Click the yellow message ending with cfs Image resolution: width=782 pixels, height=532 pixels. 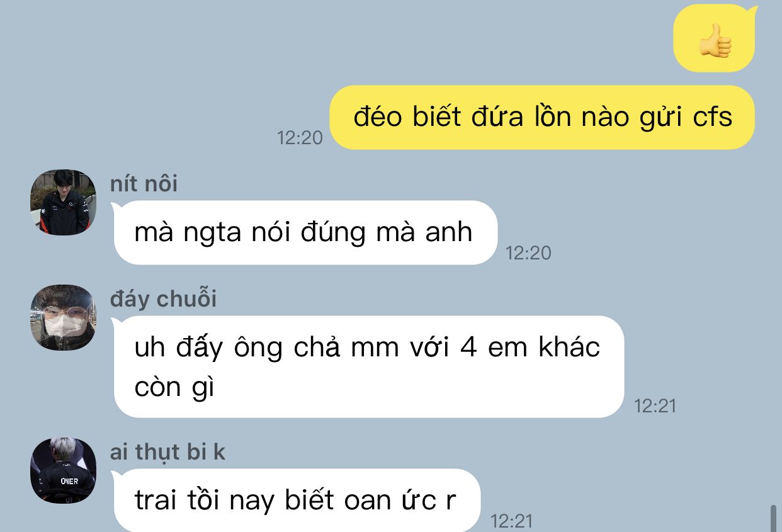542,118
